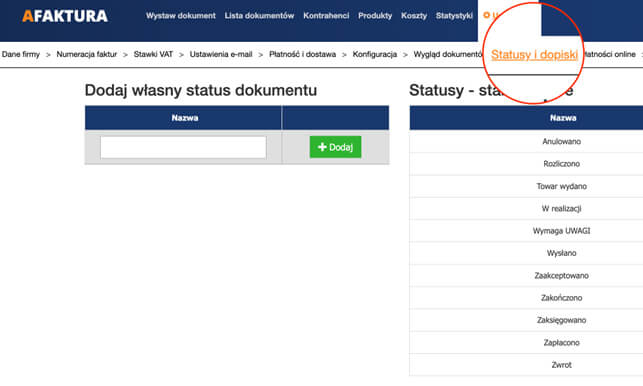Screen dimensions: 643x386
Task: Select the Wysłano status row
Action: coord(526,253)
